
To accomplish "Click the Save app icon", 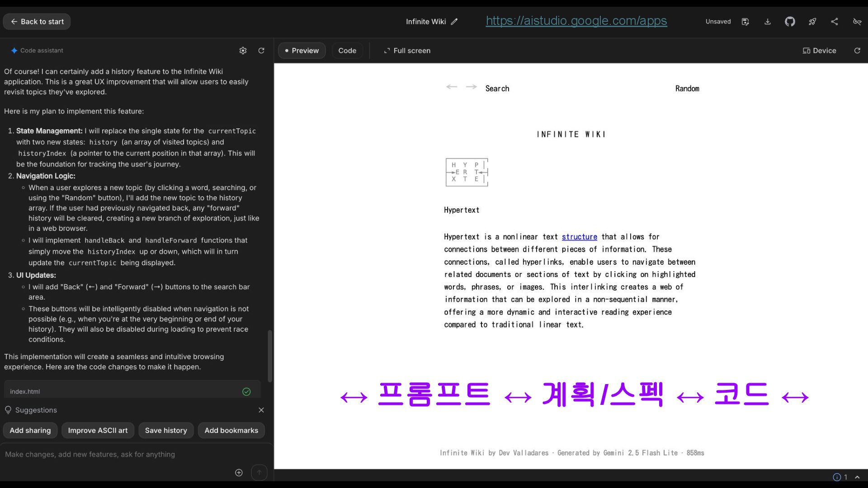I will pos(745,22).
